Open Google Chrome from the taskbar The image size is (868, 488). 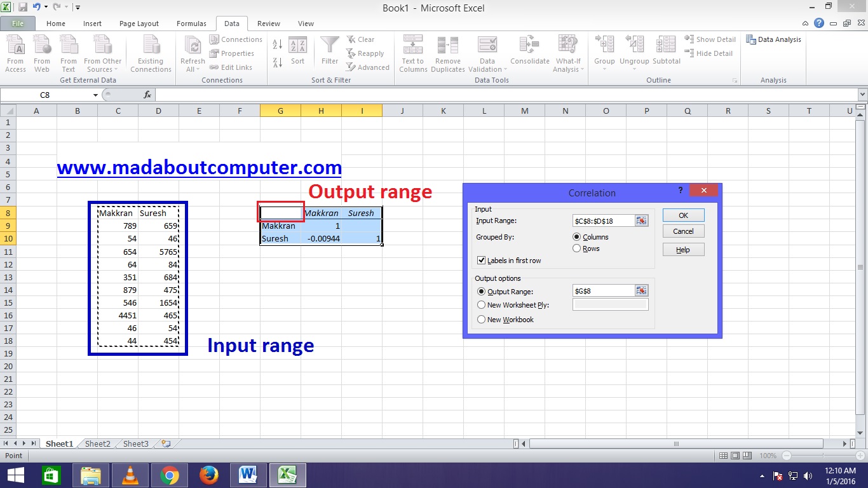pyautogui.click(x=169, y=475)
